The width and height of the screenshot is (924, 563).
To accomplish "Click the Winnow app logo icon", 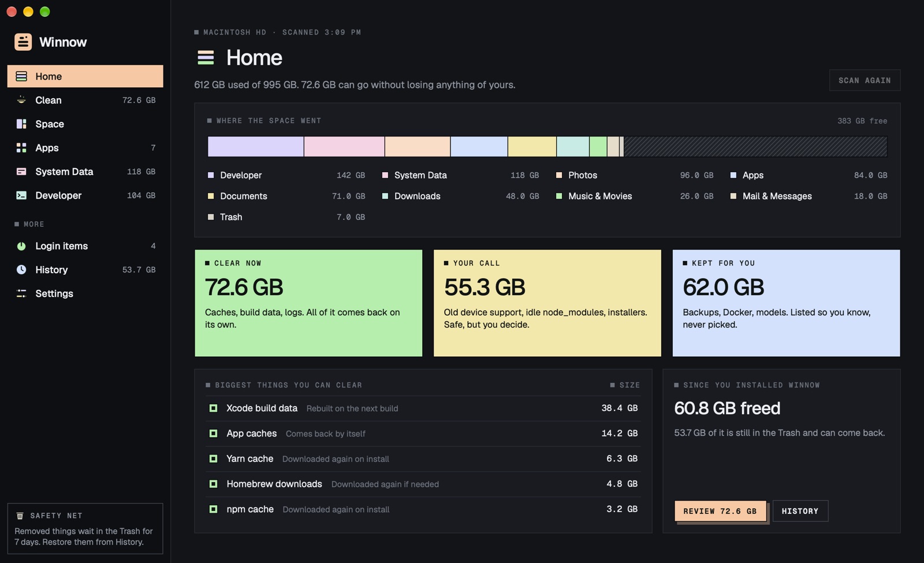I will coord(23,42).
